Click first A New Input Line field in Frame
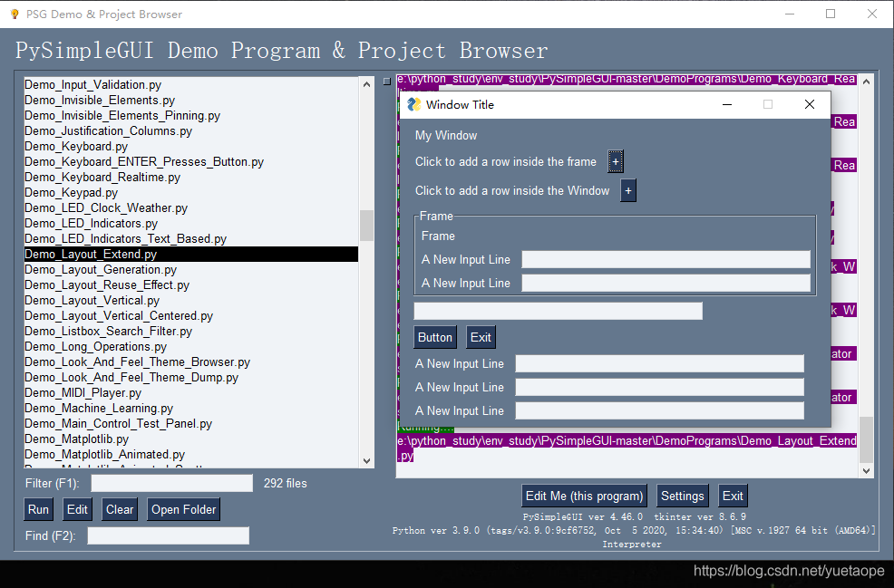Viewport: 894px width, 588px height. [x=666, y=259]
